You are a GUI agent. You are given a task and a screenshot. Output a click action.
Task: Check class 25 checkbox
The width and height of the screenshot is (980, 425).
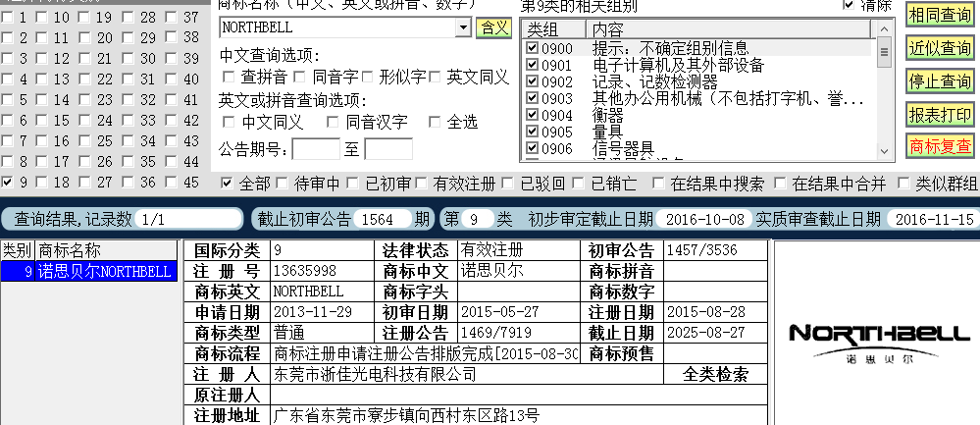click(x=85, y=141)
